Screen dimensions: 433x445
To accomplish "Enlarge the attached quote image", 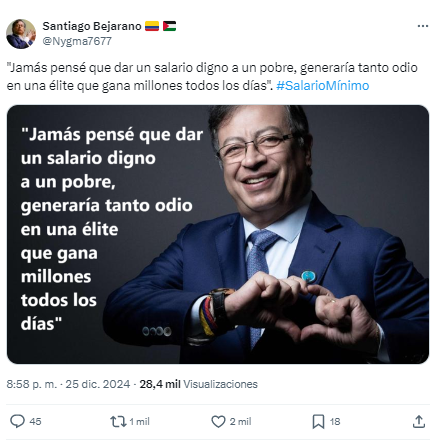I will 218,234.
